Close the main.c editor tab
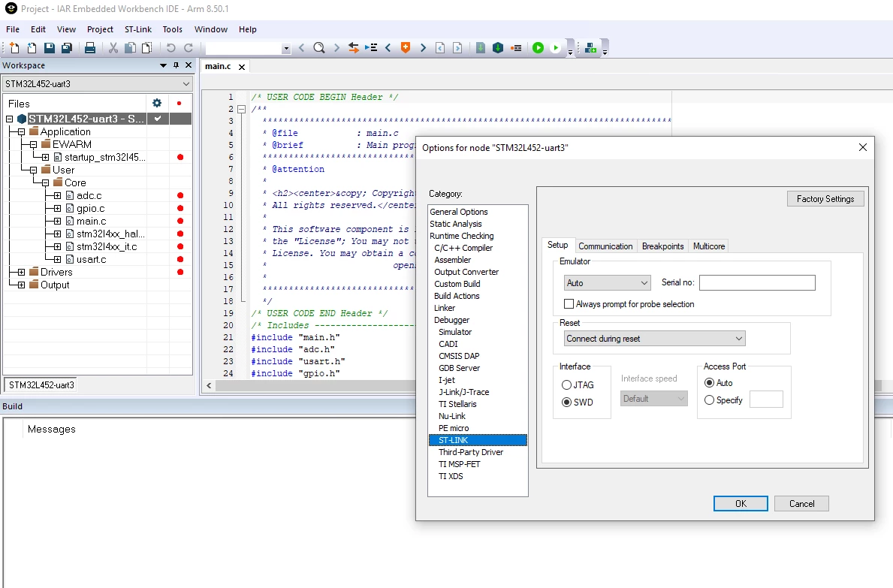893x588 pixels. [x=242, y=67]
